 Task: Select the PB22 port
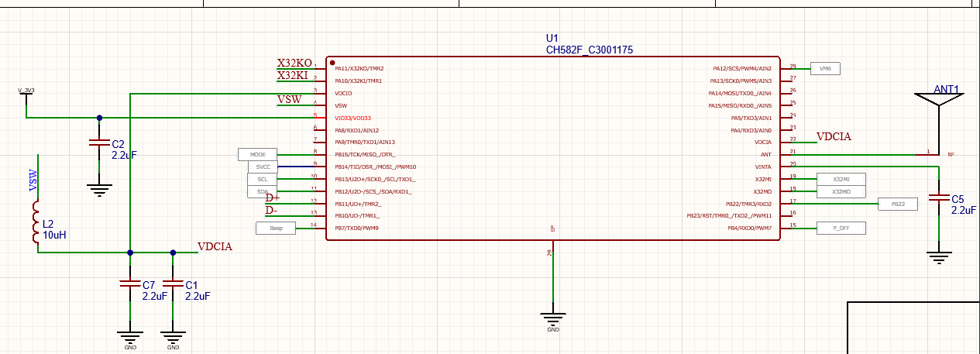coord(898,204)
